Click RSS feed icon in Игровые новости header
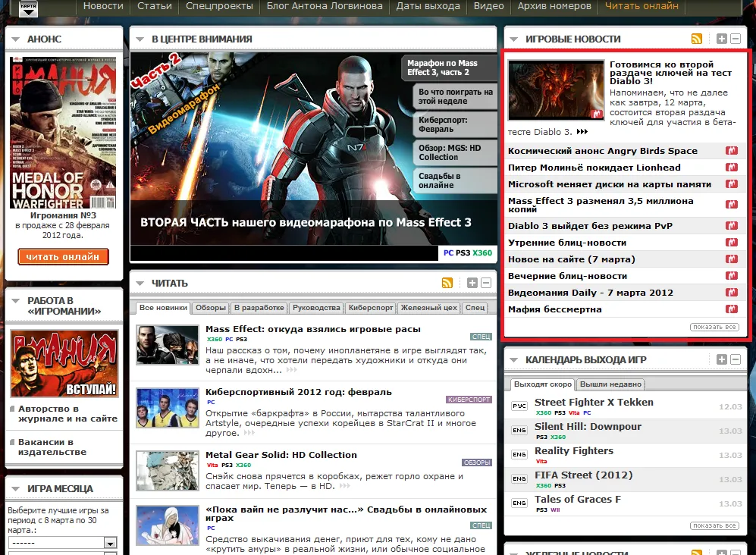756x555 pixels. tap(696, 39)
